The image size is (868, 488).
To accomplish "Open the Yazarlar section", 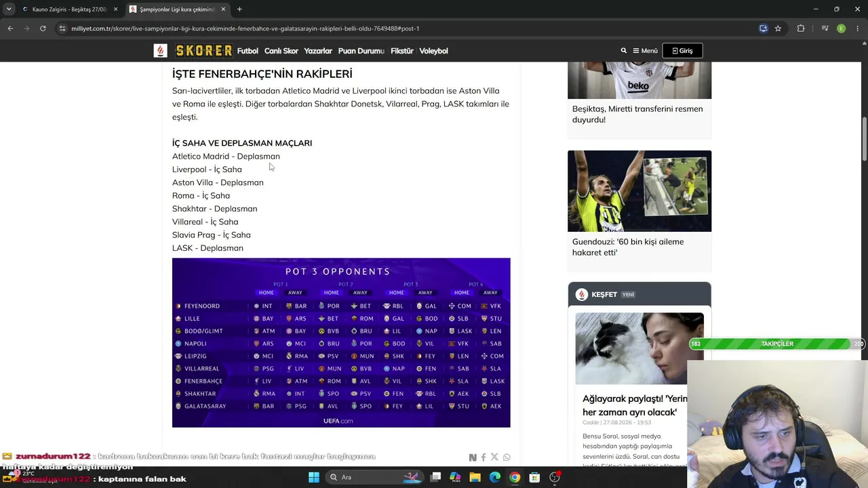I will [318, 51].
